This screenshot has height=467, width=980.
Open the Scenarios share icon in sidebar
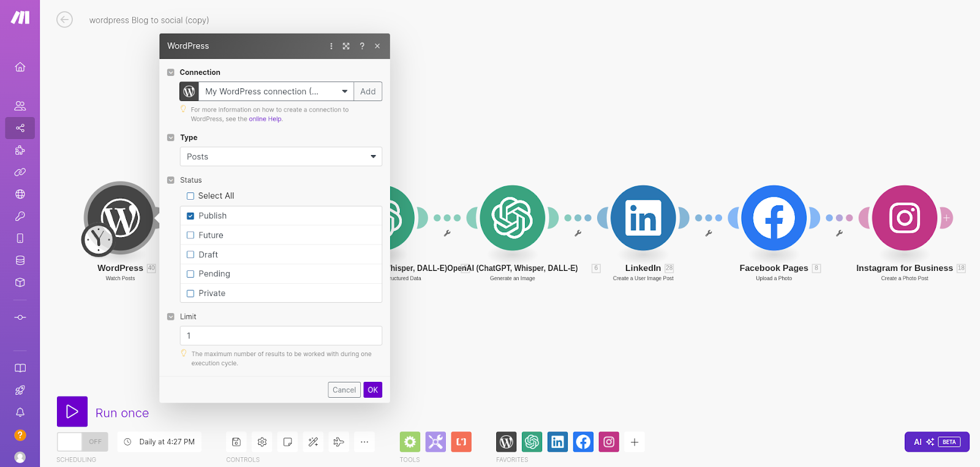click(x=20, y=128)
